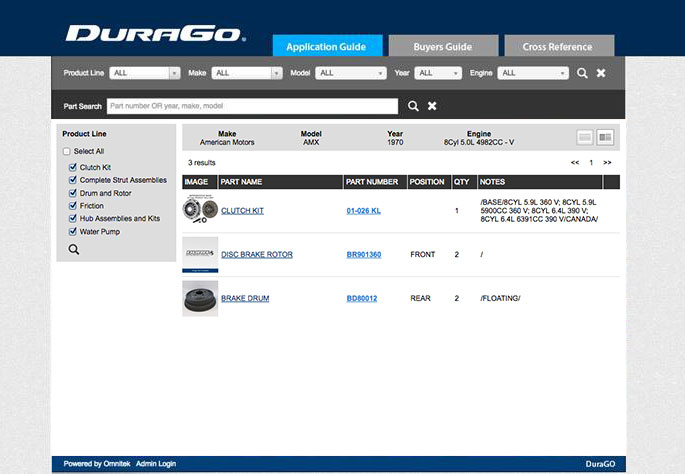Toggle the Select All checkbox
Screen dimensions: 685x474
coord(66,152)
